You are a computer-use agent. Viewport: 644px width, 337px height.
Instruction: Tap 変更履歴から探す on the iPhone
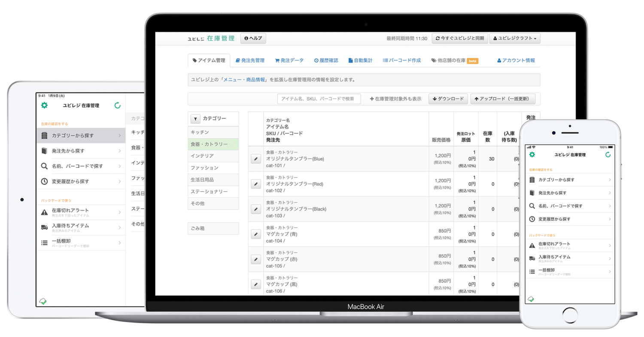570,219
